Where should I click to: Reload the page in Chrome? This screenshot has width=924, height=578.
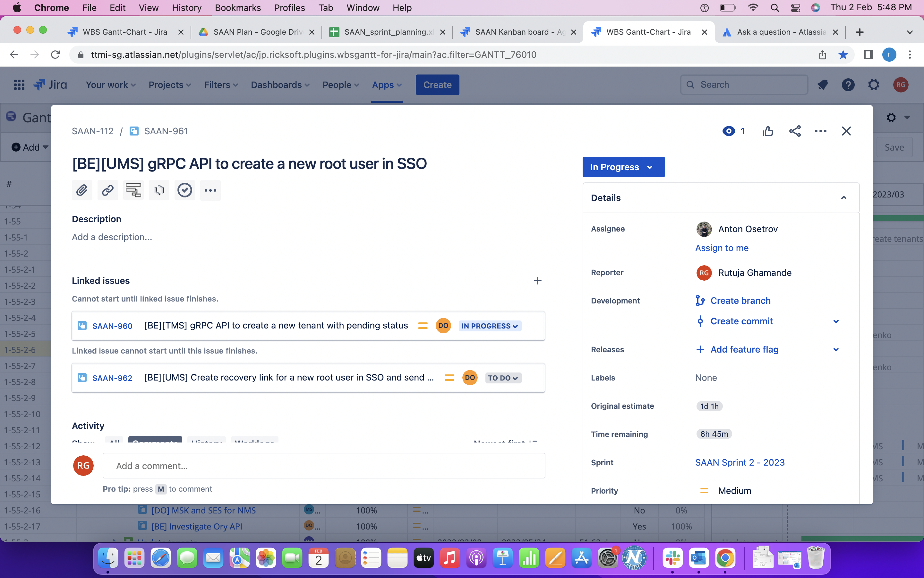point(56,55)
